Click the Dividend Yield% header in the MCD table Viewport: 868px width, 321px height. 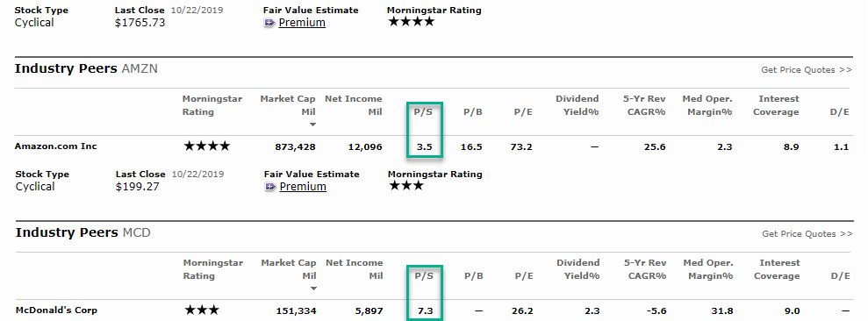point(577,269)
